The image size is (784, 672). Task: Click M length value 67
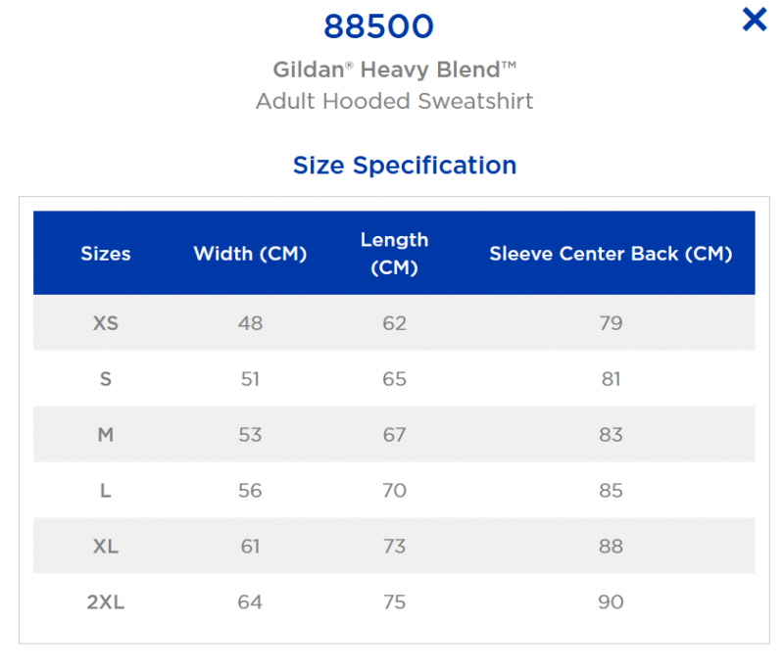tap(395, 435)
